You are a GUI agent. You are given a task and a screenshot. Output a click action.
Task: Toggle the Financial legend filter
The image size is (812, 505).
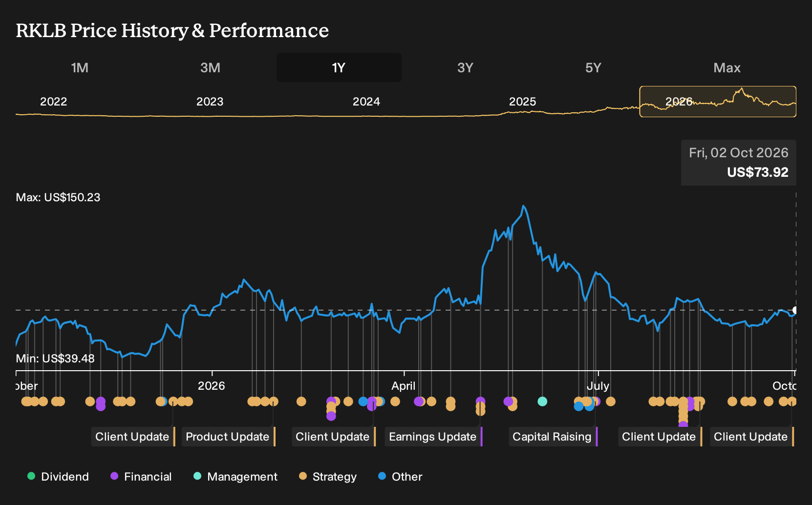click(141, 477)
